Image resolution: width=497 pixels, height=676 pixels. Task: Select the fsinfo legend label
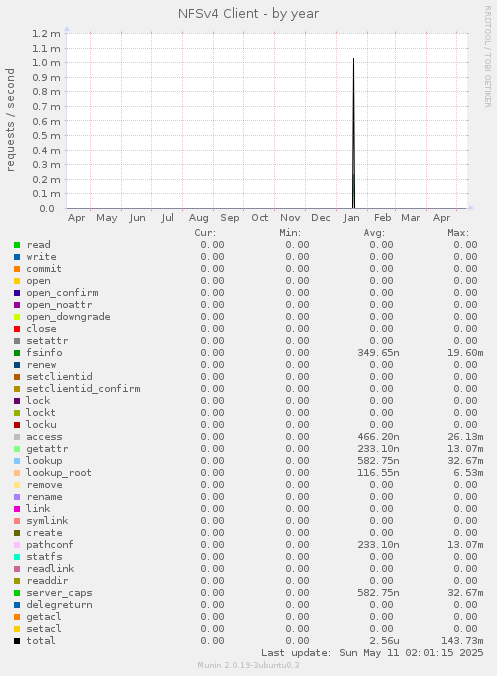[x=44, y=353]
